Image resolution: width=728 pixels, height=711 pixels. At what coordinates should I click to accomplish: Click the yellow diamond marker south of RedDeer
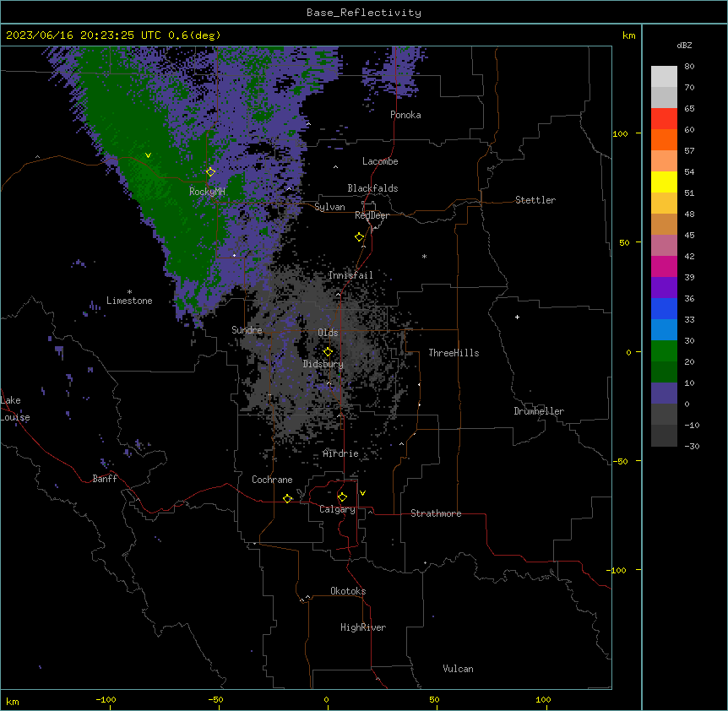click(360, 236)
